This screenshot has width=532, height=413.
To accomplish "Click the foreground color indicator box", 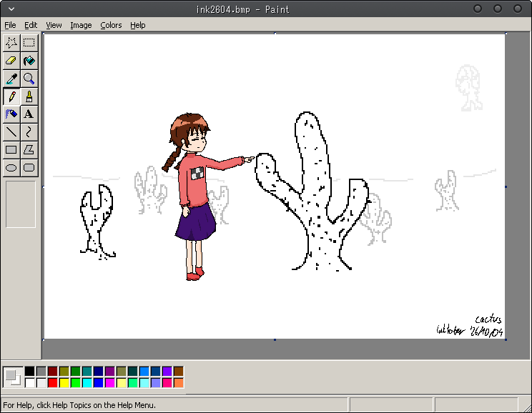I will 10,374.
